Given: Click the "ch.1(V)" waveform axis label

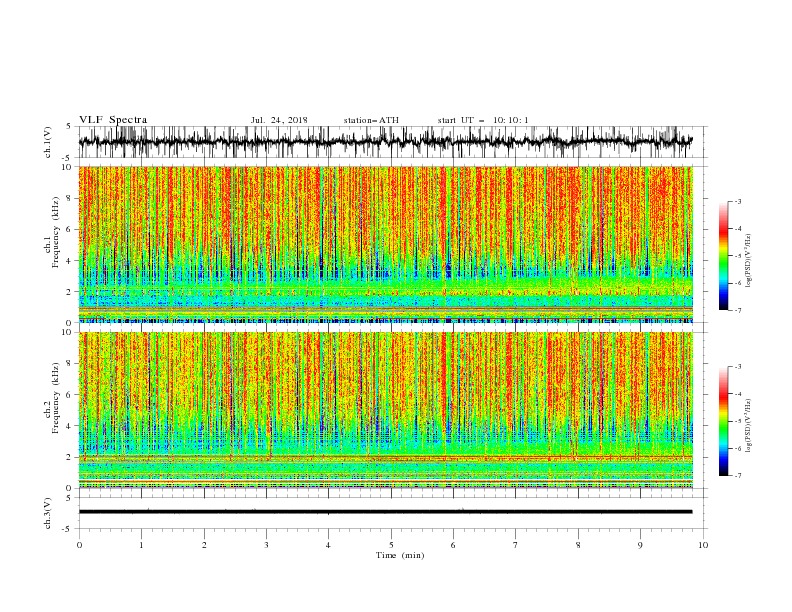Looking at the screenshot, I should pos(48,142).
